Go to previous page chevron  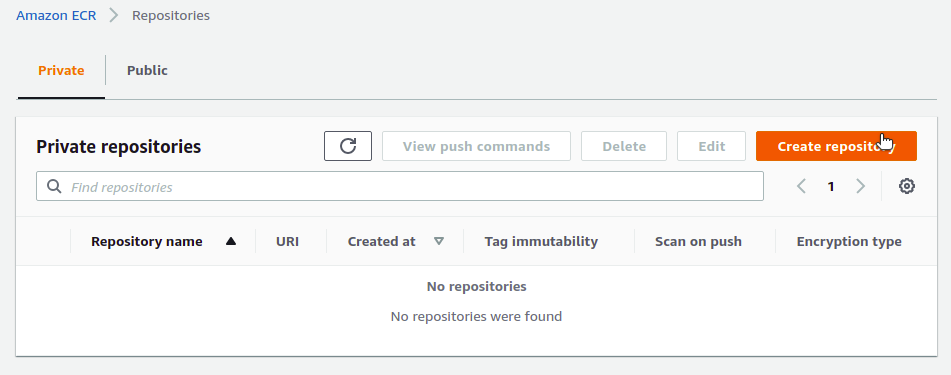801,186
